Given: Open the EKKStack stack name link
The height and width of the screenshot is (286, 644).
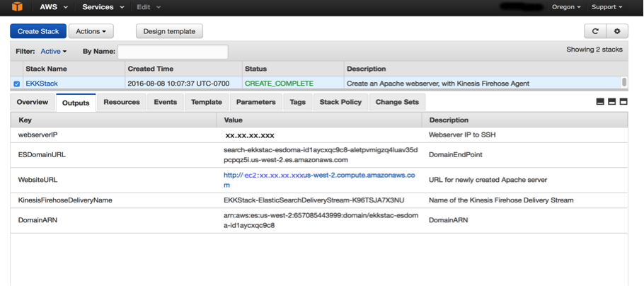Looking at the screenshot, I should pyautogui.click(x=42, y=84).
